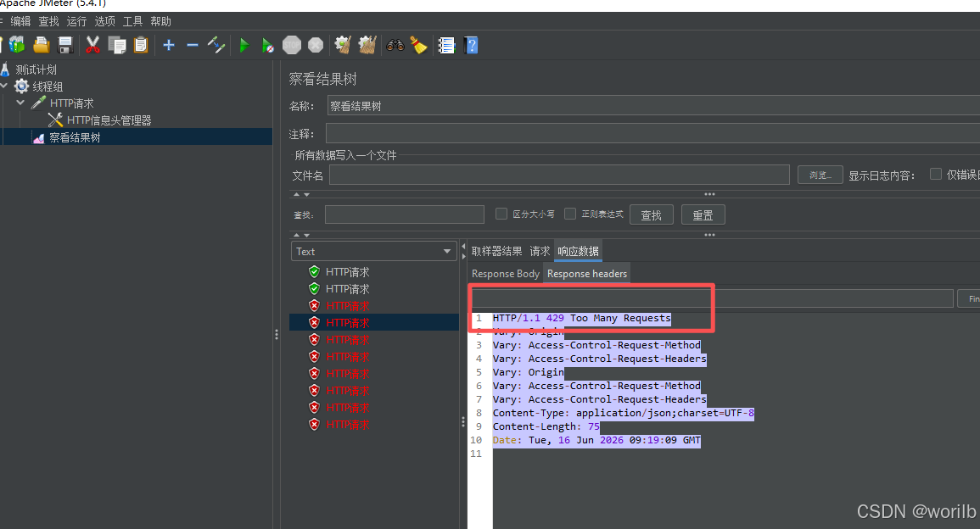Click the Open test plan folder icon
This screenshot has height=529, width=980.
pyautogui.click(x=42, y=45)
